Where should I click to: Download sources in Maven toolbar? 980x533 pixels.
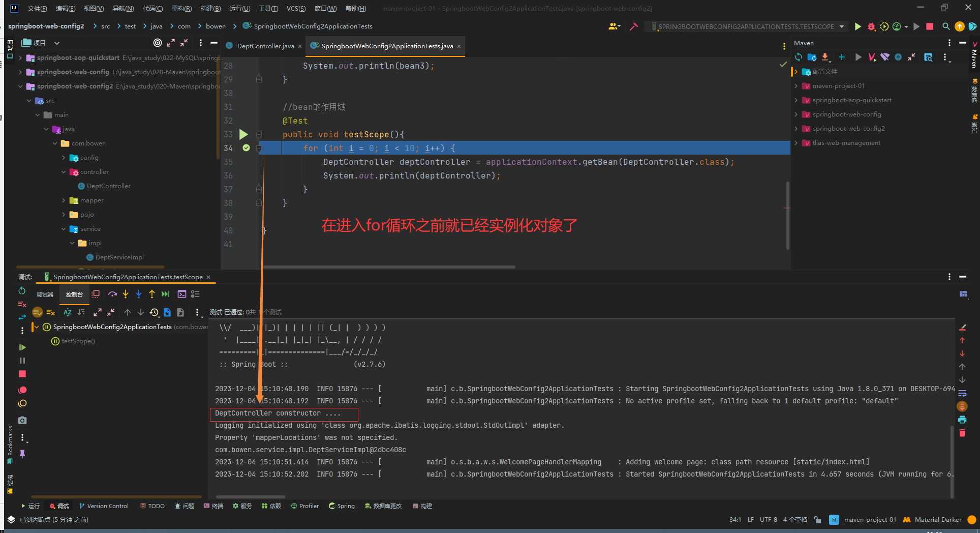(x=825, y=57)
